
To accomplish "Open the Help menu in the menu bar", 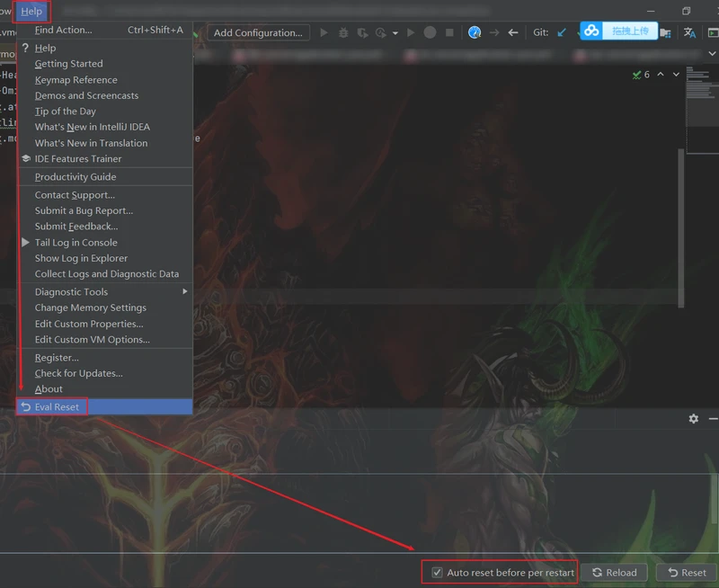I will [x=31, y=11].
